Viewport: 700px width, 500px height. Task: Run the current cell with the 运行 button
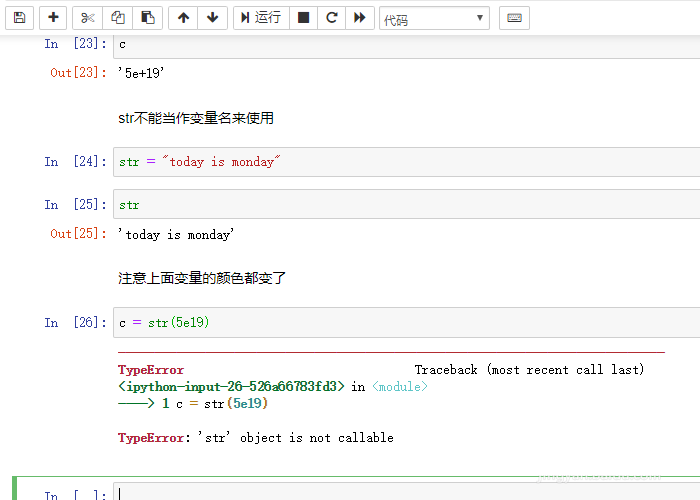pos(262,18)
